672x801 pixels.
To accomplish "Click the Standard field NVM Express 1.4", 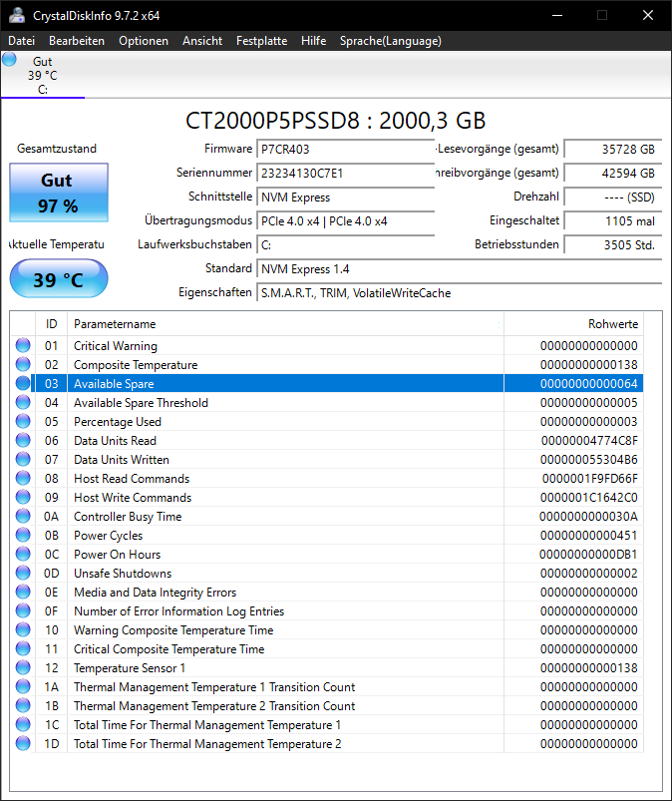I will pyautogui.click(x=459, y=269).
